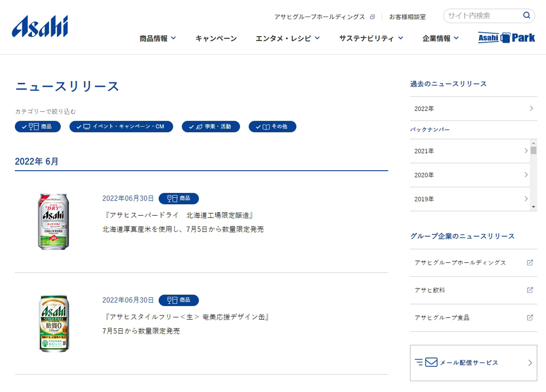Click the envelope icon in メール配信サービス box

click(431, 362)
